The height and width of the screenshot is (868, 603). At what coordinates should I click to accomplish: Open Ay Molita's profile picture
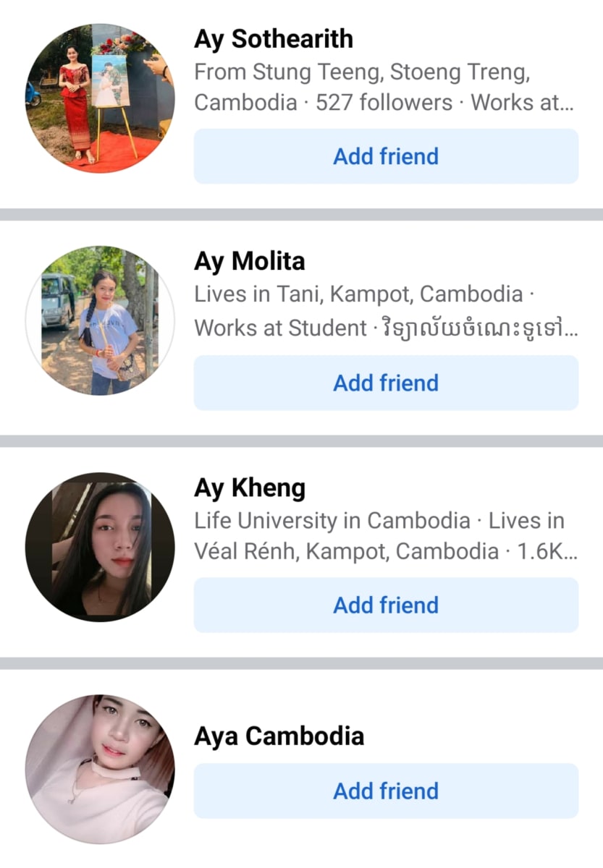100,320
